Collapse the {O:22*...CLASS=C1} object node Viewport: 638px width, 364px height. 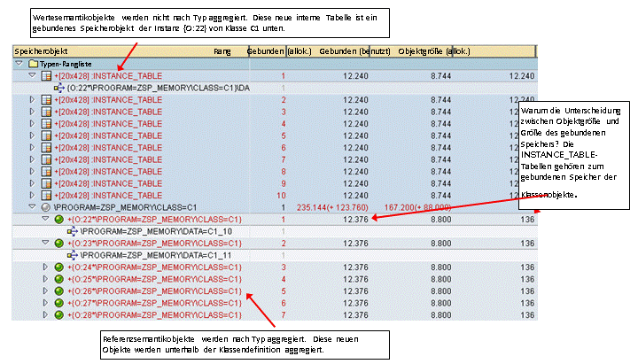[45, 219]
